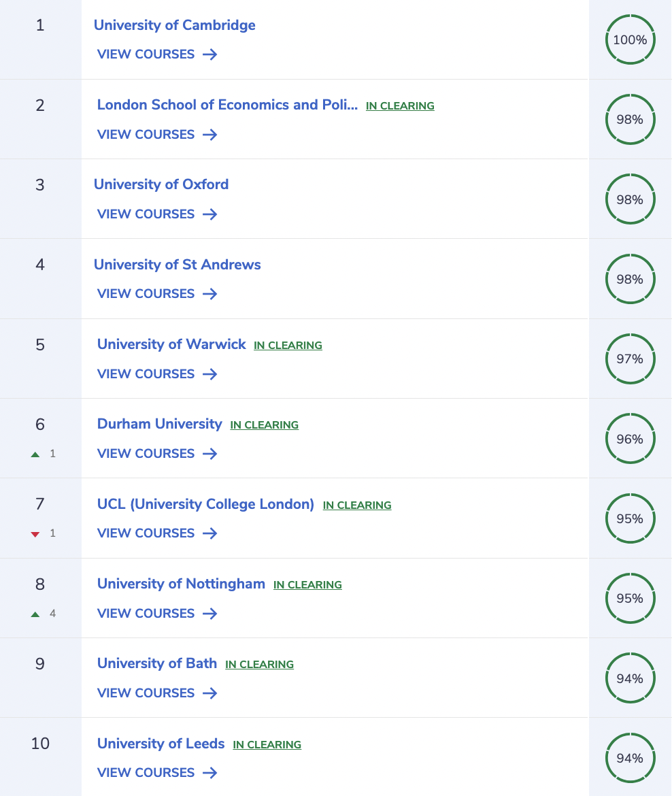Click In Clearing badge for Bath
The image size is (672, 796).
pyautogui.click(x=259, y=665)
